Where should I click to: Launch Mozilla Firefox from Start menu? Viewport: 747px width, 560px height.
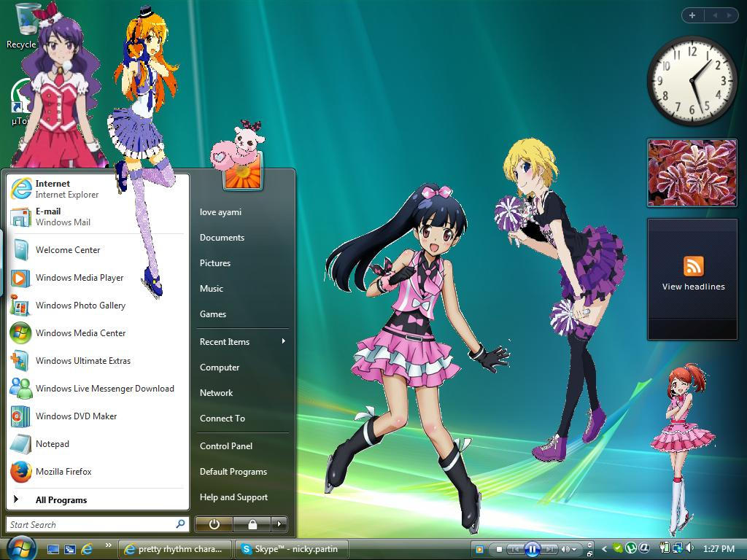pos(64,472)
